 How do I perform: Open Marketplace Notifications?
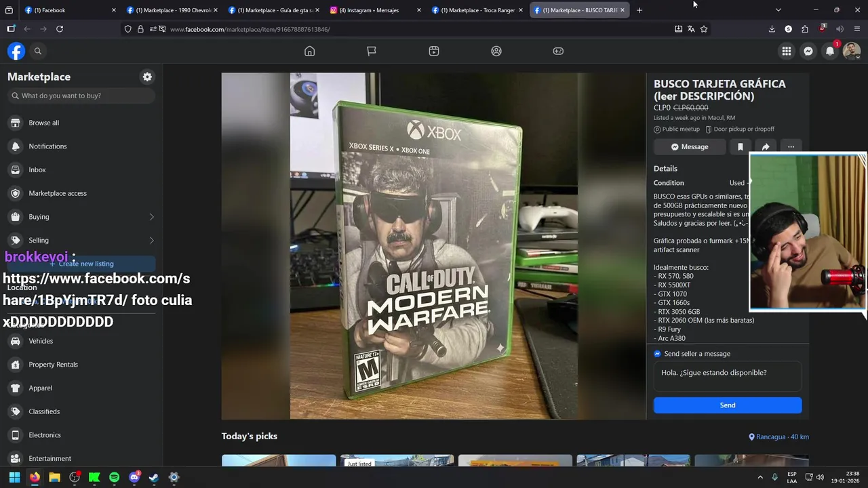coord(81,146)
